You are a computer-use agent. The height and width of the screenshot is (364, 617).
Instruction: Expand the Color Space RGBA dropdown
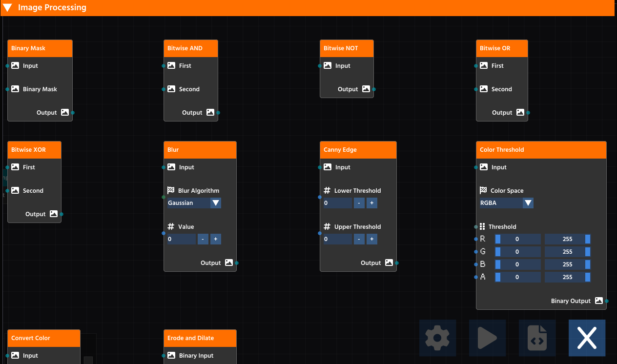coord(528,203)
